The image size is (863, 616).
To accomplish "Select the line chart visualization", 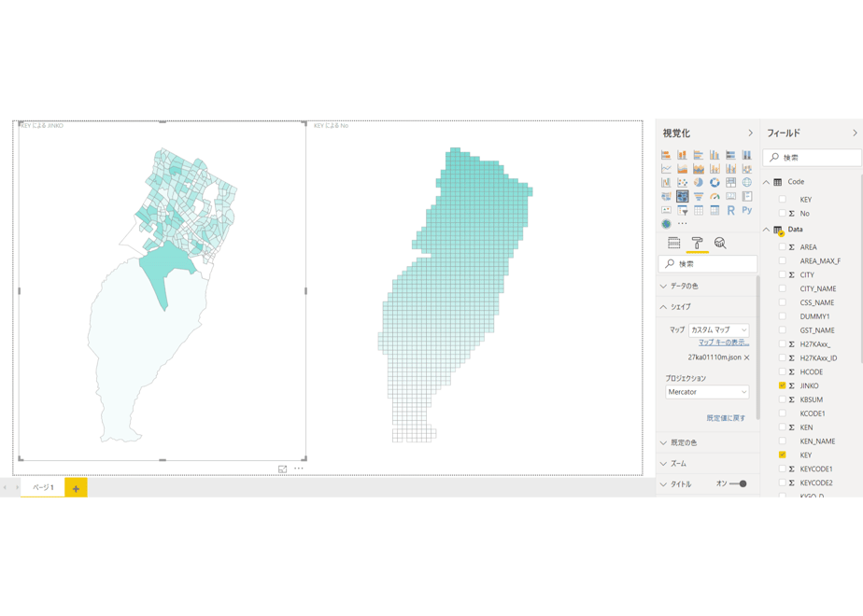I will (666, 169).
